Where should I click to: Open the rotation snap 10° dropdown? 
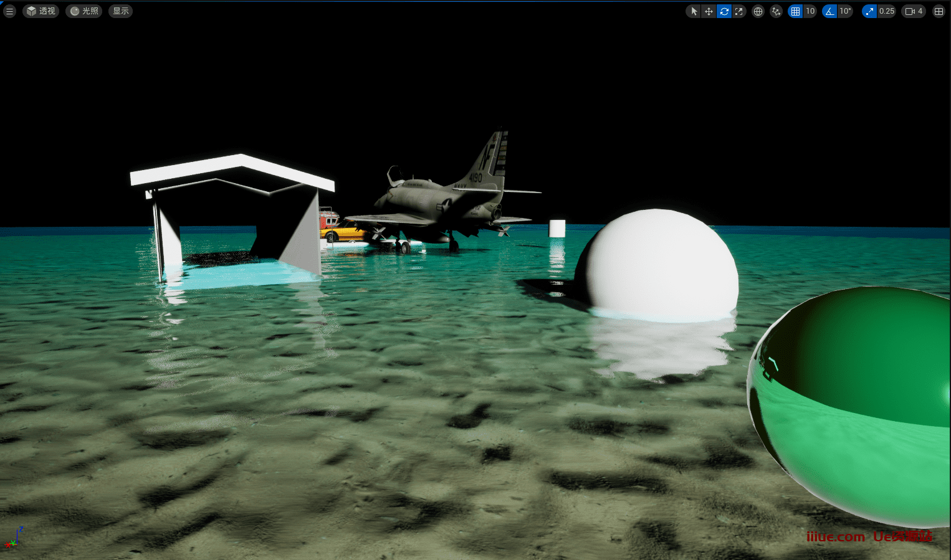(x=845, y=11)
